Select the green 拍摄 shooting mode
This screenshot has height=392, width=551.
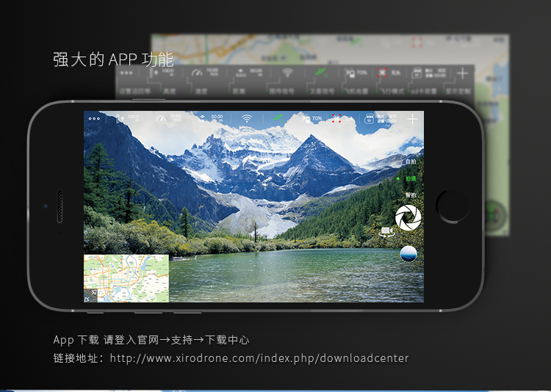pyautogui.click(x=408, y=178)
